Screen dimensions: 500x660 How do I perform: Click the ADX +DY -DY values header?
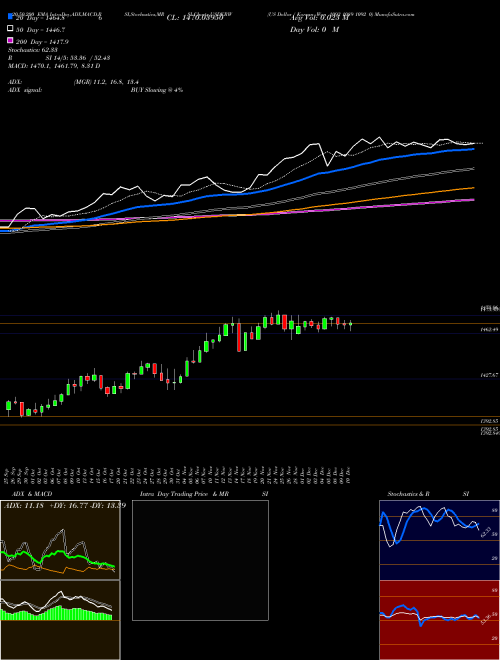pos(64,505)
